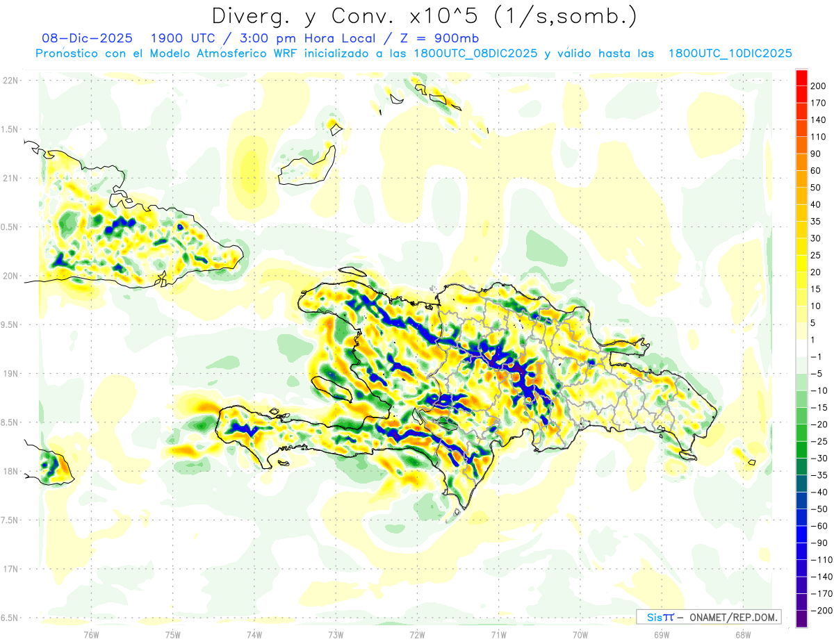834x644 pixels.
Task: Click the '75W' longitude label
Action: pyautogui.click(x=172, y=634)
